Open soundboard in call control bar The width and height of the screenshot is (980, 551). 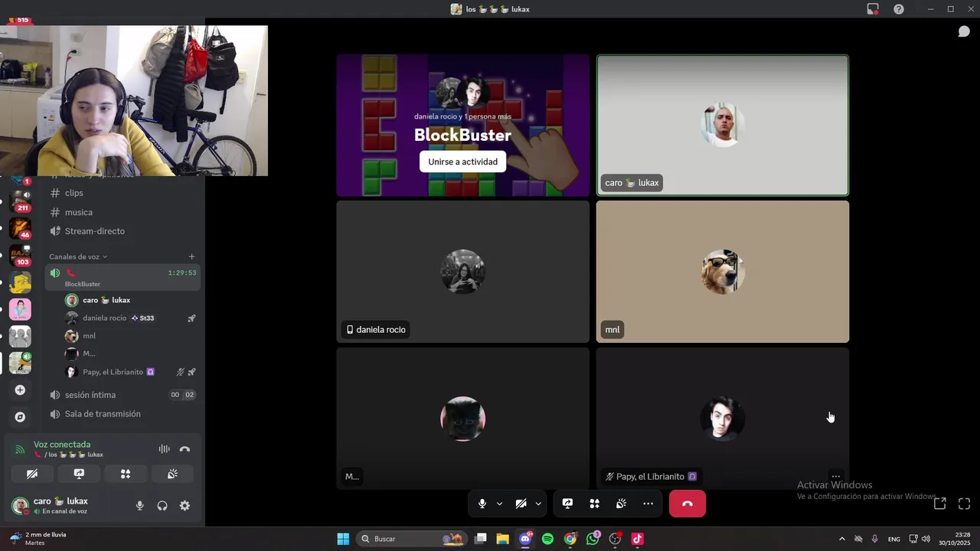[x=621, y=504]
